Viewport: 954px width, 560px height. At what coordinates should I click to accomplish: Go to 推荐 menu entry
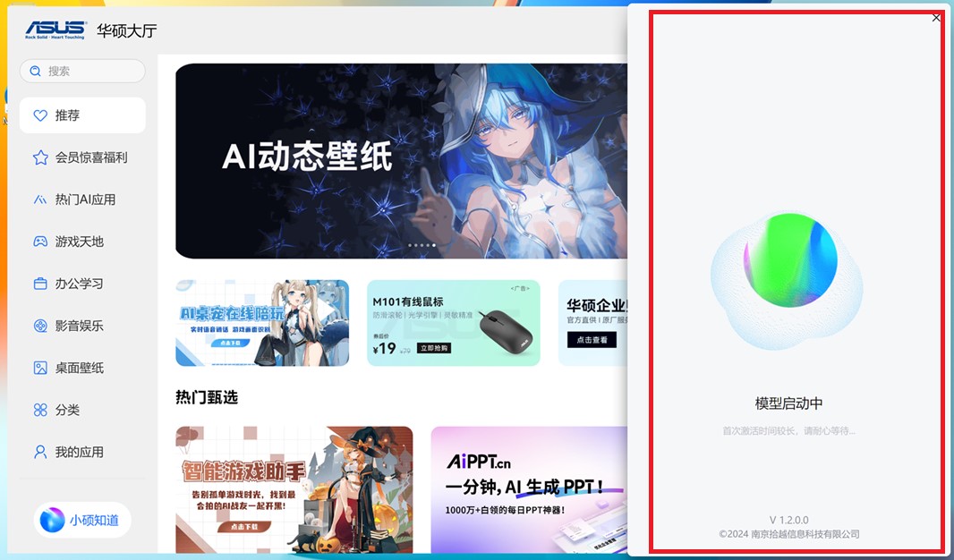click(x=82, y=115)
